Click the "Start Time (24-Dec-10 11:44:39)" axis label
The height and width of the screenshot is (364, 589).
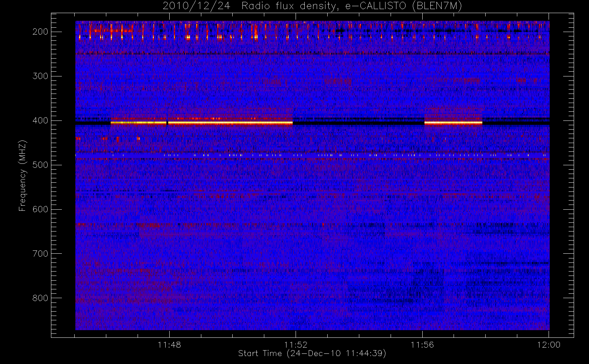[312, 353]
